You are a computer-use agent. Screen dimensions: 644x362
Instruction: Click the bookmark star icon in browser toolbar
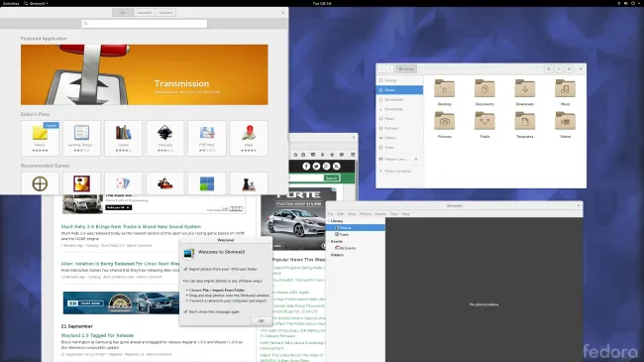click(x=295, y=155)
